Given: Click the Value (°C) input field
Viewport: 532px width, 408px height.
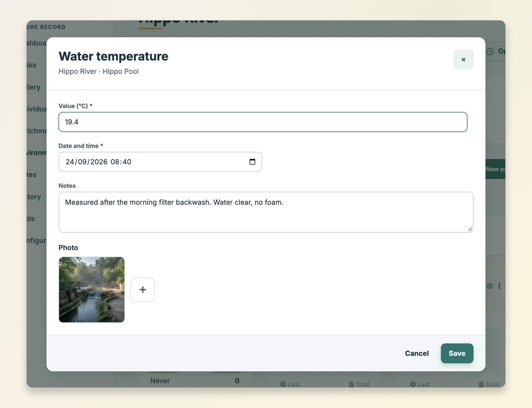Looking at the screenshot, I should 263,122.
